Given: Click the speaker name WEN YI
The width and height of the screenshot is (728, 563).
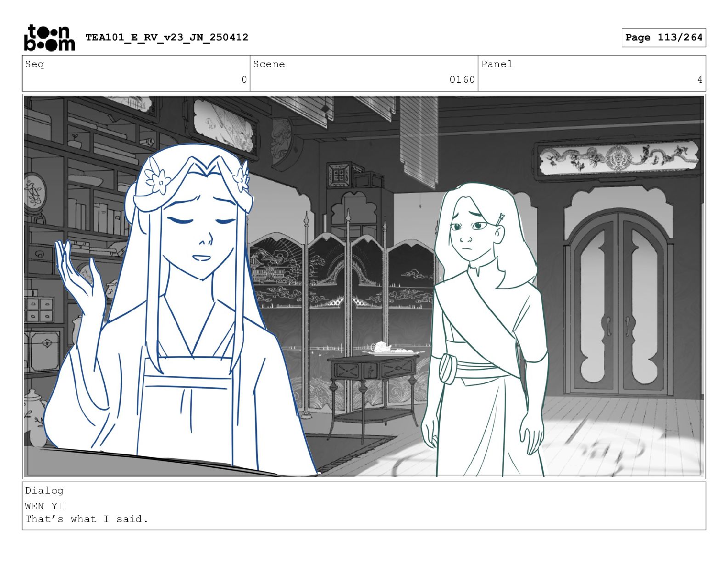Looking at the screenshot, I should (44, 506).
